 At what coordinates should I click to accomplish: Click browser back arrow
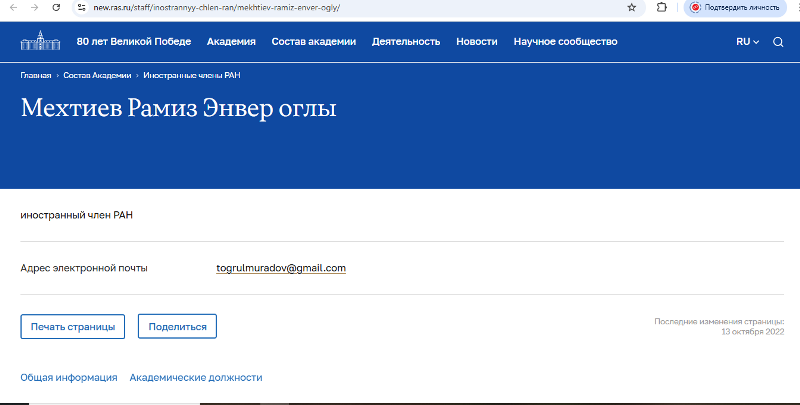11,7
